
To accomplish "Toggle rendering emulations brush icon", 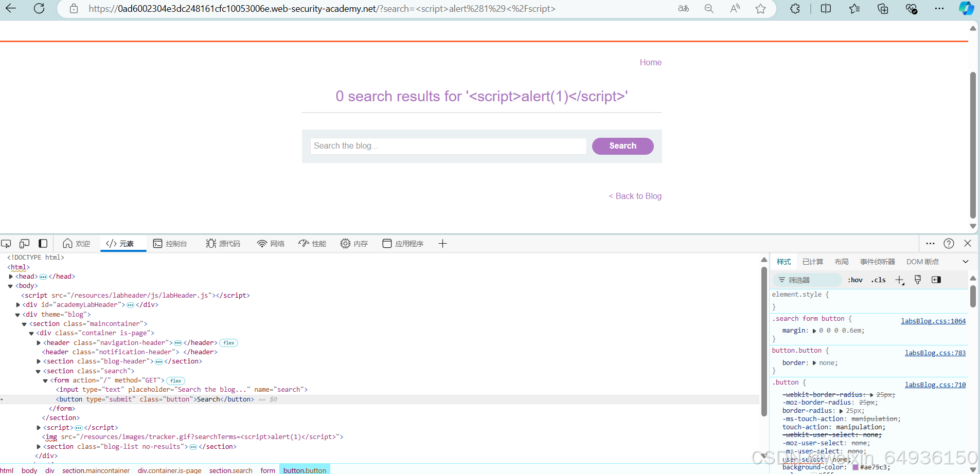I will pos(918,280).
